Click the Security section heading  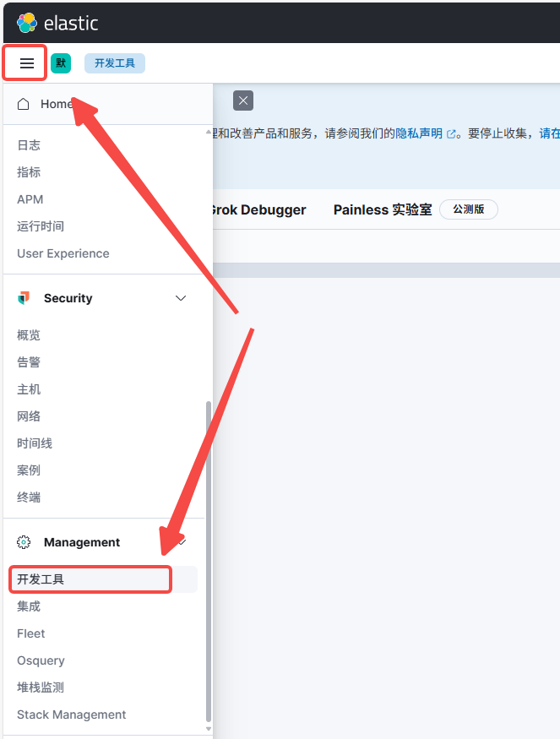tap(68, 298)
